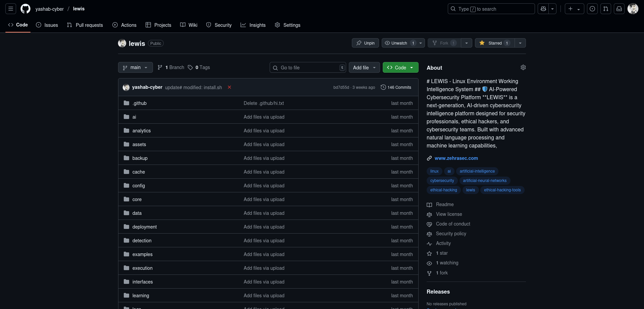The image size is (644, 309).
Task: Open the ai folder
Action: [134, 117]
